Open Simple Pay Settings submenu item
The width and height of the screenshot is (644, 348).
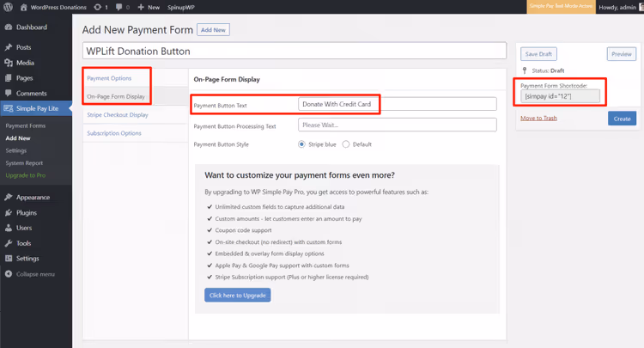(x=16, y=150)
